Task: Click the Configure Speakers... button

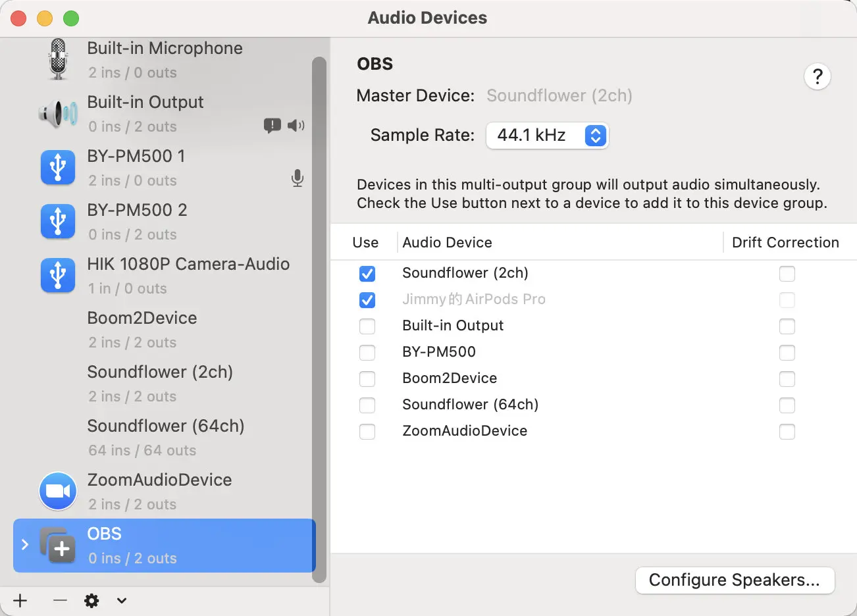Action: tap(735, 580)
